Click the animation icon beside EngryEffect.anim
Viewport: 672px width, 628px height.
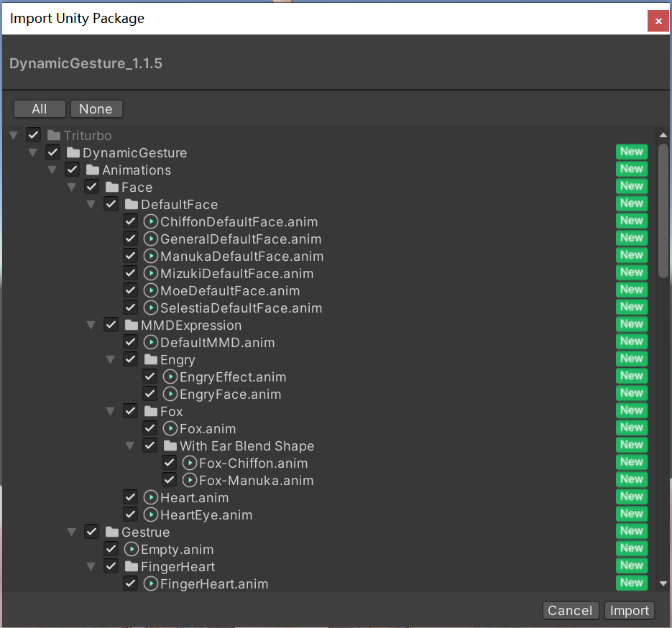(170, 377)
